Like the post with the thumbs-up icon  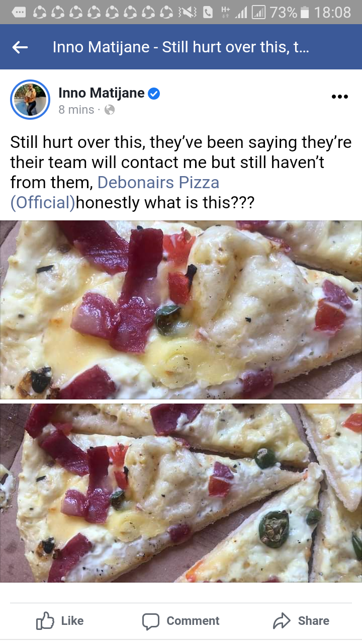(45, 621)
